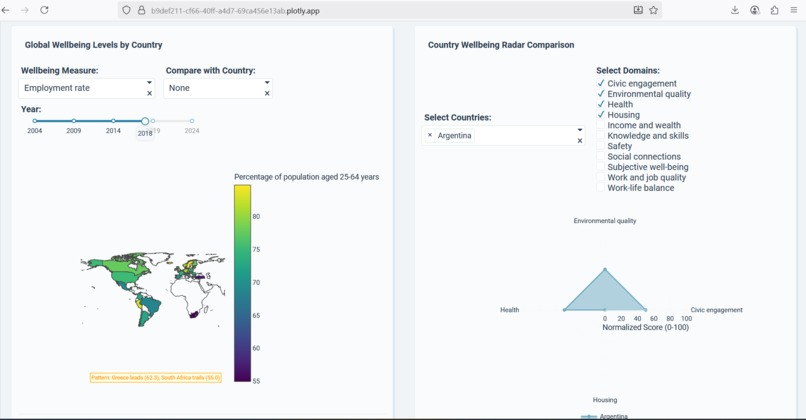
Task: Click the 'Wellbeing Measure:' label
Action: tap(60, 70)
